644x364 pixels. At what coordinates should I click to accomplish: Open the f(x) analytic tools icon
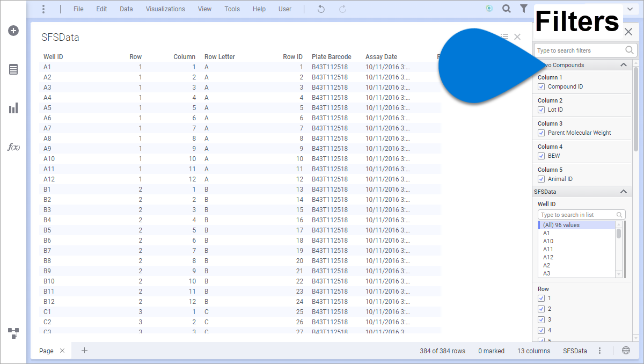[x=13, y=147]
